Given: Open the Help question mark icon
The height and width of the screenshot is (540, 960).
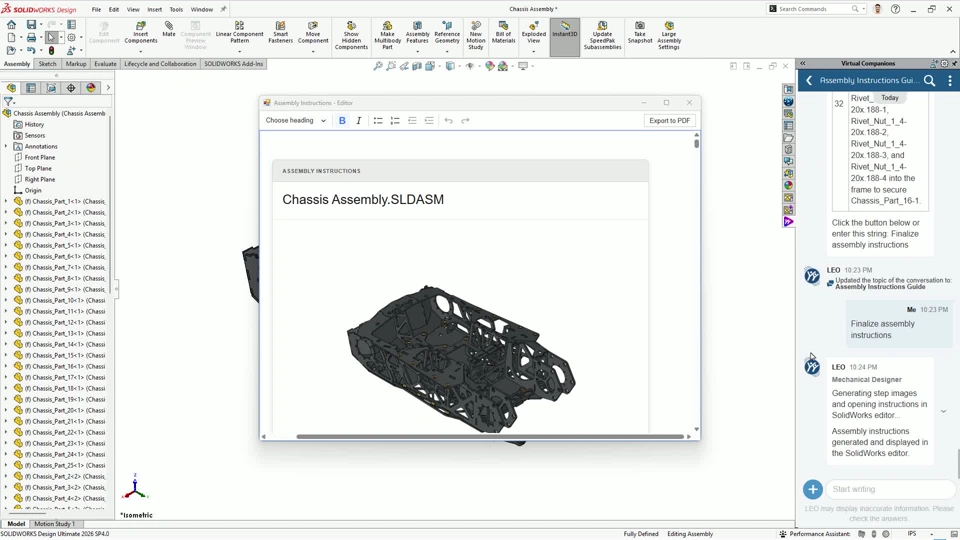Looking at the screenshot, I should [895, 9].
